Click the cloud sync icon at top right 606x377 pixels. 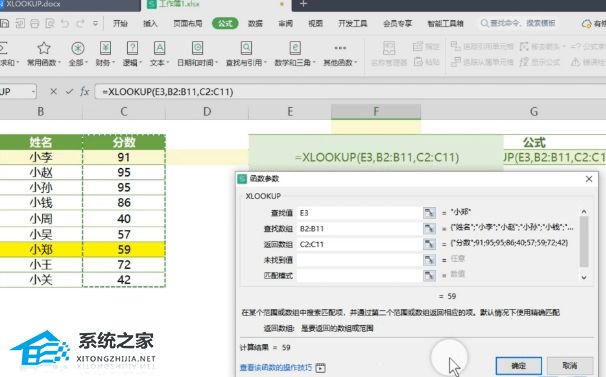(587, 24)
